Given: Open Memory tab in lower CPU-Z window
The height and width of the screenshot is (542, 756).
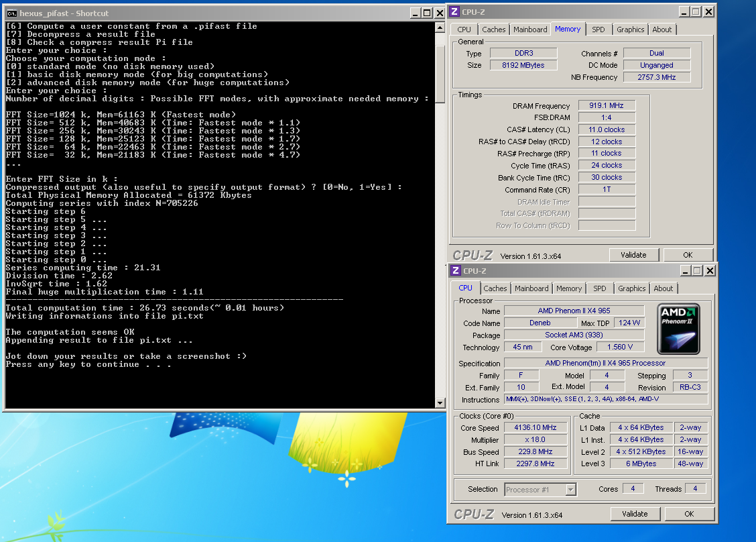Looking at the screenshot, I should pos(569,288).
